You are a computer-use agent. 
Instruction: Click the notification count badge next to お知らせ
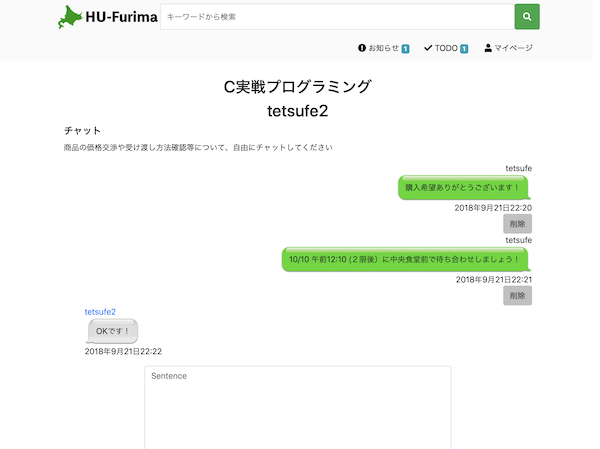405,49
